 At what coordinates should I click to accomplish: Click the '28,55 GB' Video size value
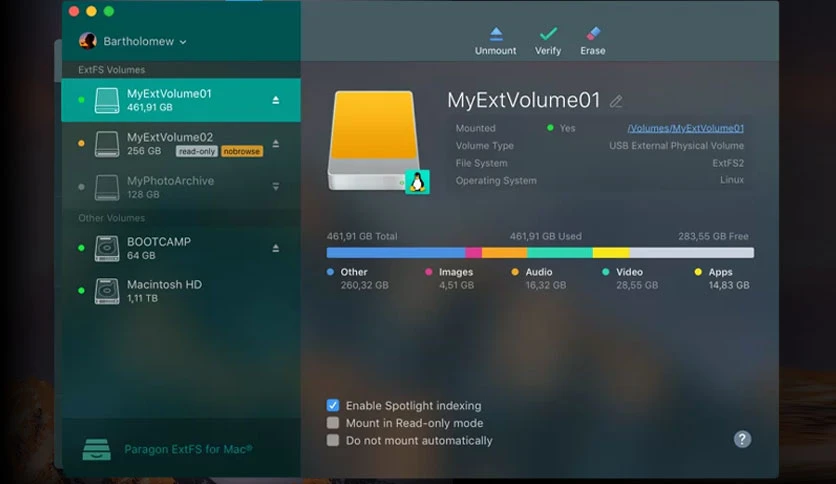click(637, 285)
